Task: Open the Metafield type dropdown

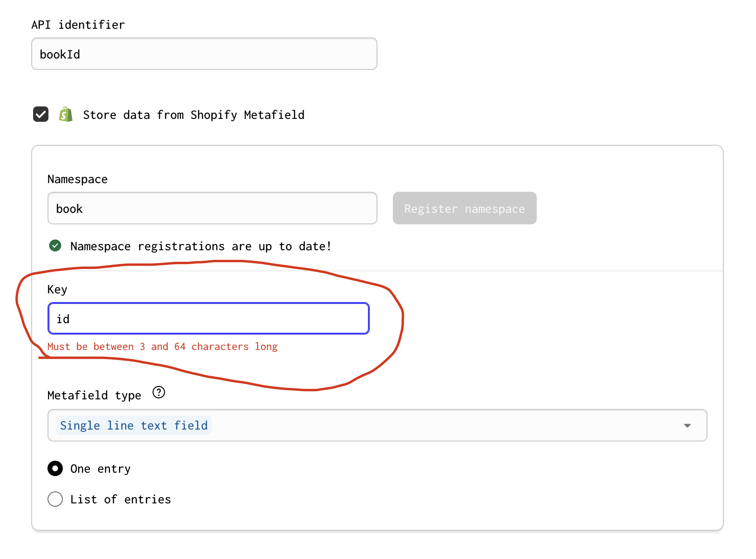Action: point(377,425)
